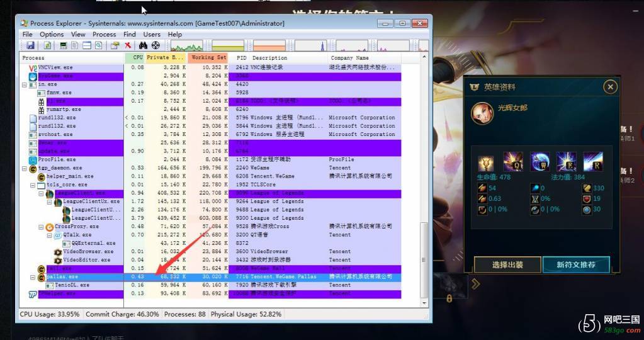Click the 新符文推荐 button
This screenshot has width=644, height=340.
(x=576, y=265)
